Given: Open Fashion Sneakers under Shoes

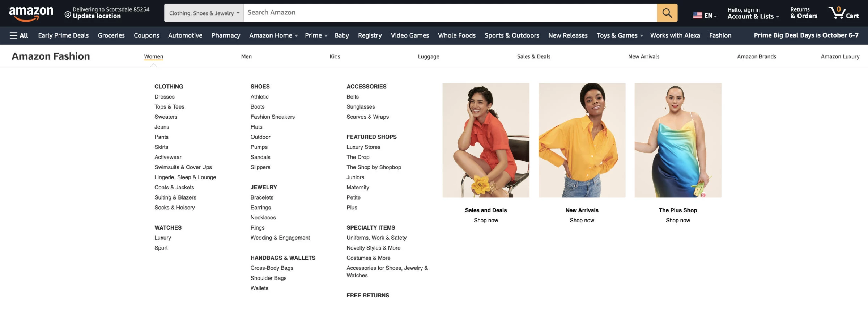Looking at the screenshot, I should tap(272, 117).
